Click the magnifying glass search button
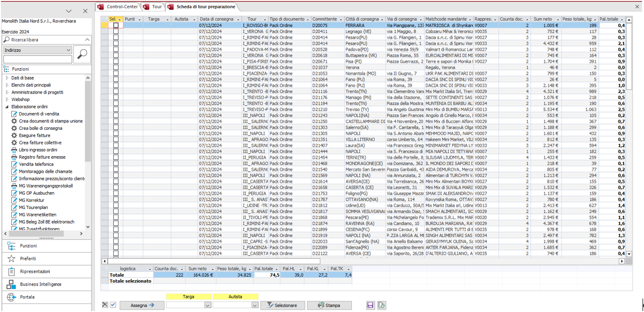 [x=81, y=54]
